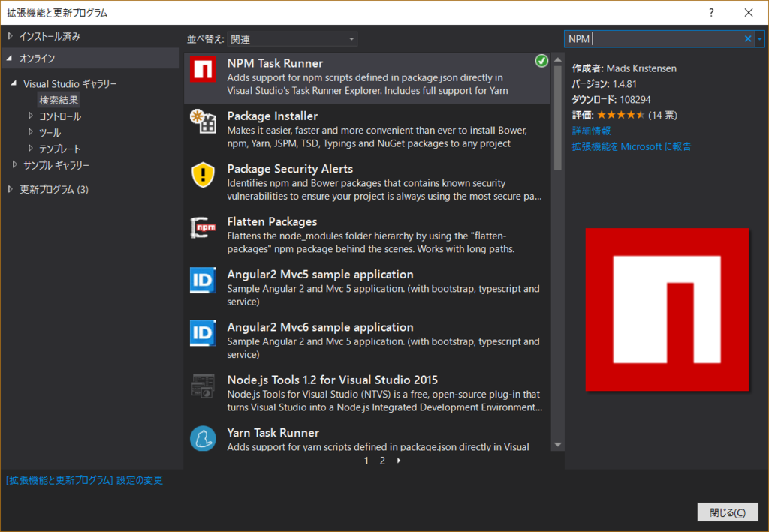769x532 pixels.
Task: Select Angular2 Mvc6 sample application title
Action: (320, 327)
